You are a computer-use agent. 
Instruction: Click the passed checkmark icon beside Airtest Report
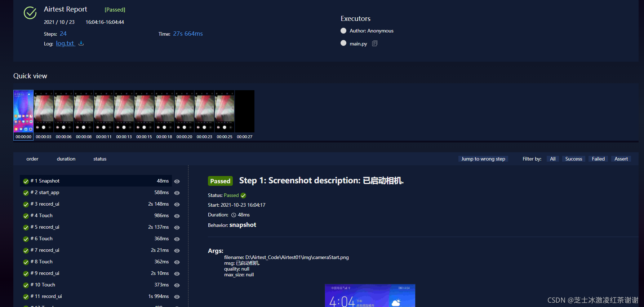pos(30,13)
